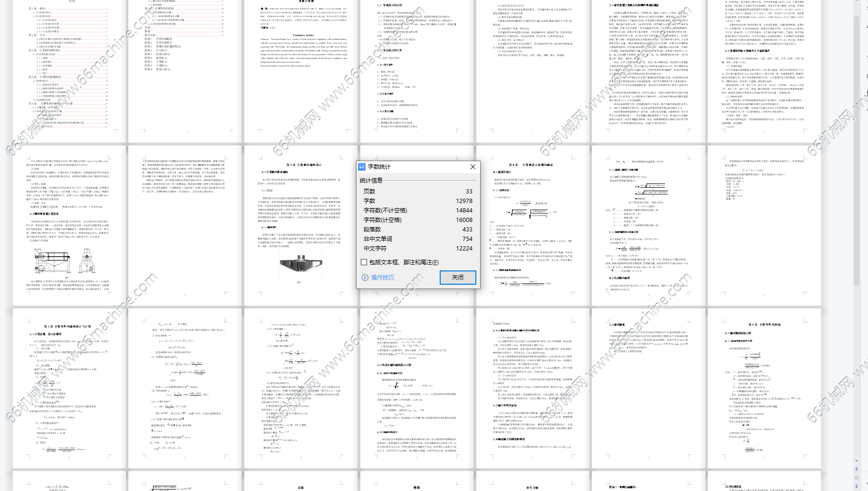
Task: Select the 第6章 chapter title page
Action: (x=764, y=387)
